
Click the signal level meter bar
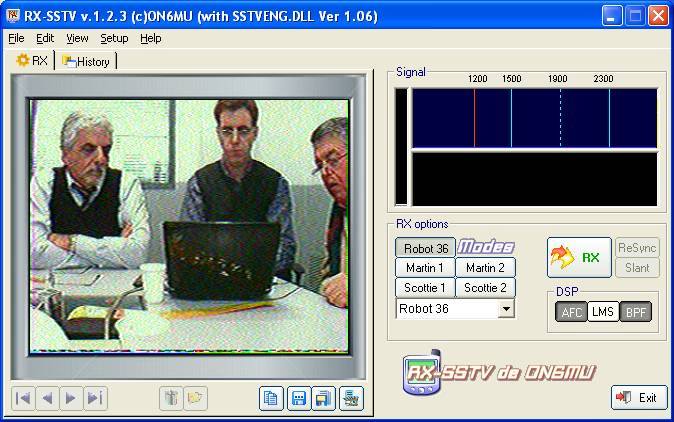pyautogui.click(x=401, y=147)
